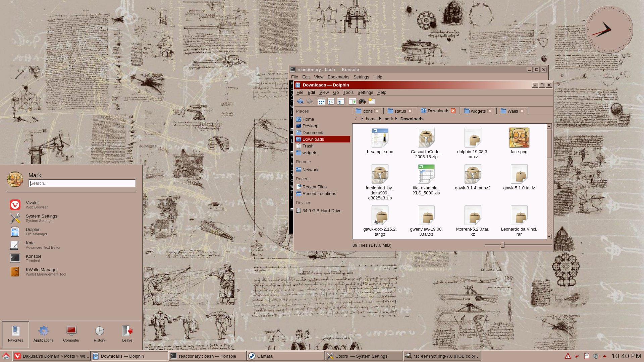Select the CascadiaCode_2005.15.zip archive icon
Image resolution: width=644 pixels, height=362 pixels.
(x=426, y=138)
